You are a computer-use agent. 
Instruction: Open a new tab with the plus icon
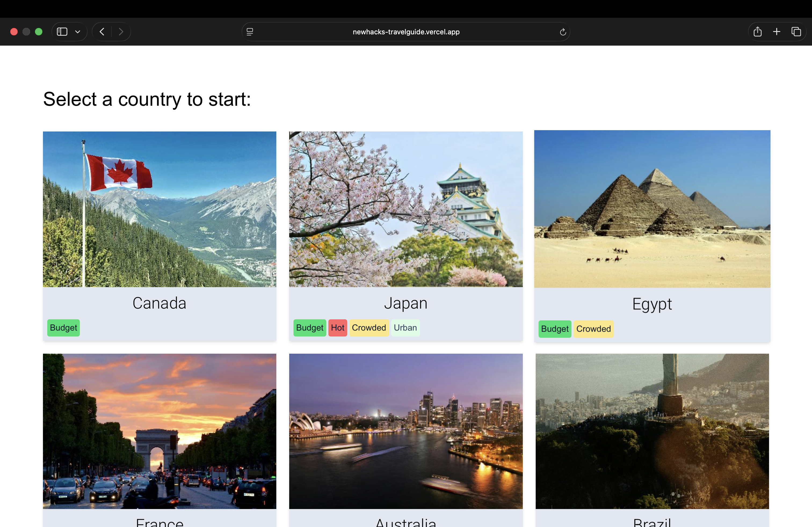tap(777, 32)
